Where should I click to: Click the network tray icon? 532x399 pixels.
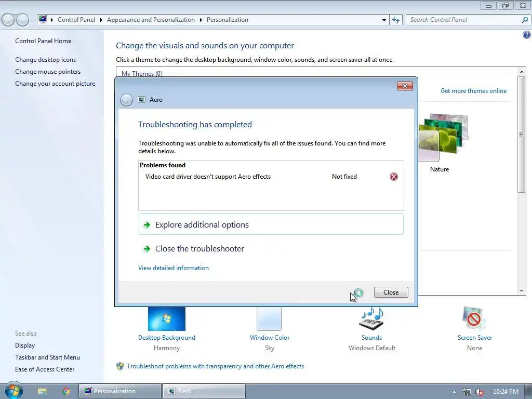[x=467, y=392]
